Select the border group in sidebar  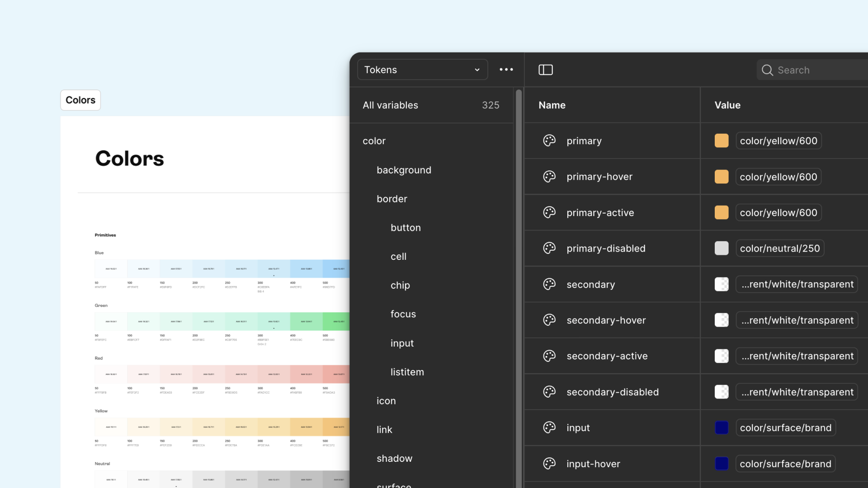[392, 199]
